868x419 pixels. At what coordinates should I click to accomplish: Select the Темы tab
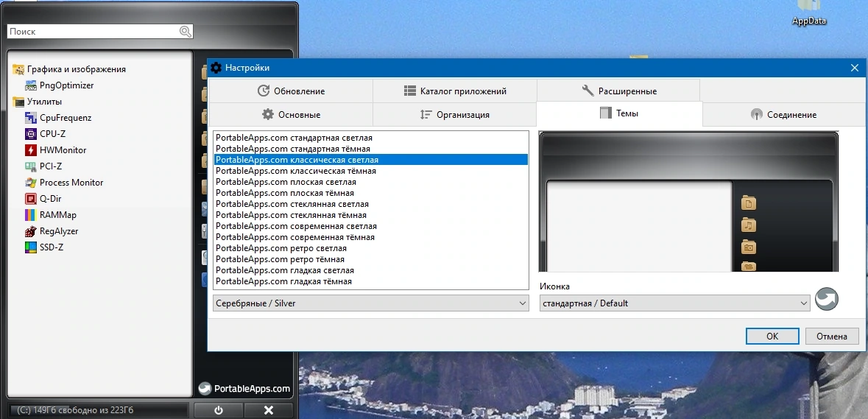[x=619, y=113]
